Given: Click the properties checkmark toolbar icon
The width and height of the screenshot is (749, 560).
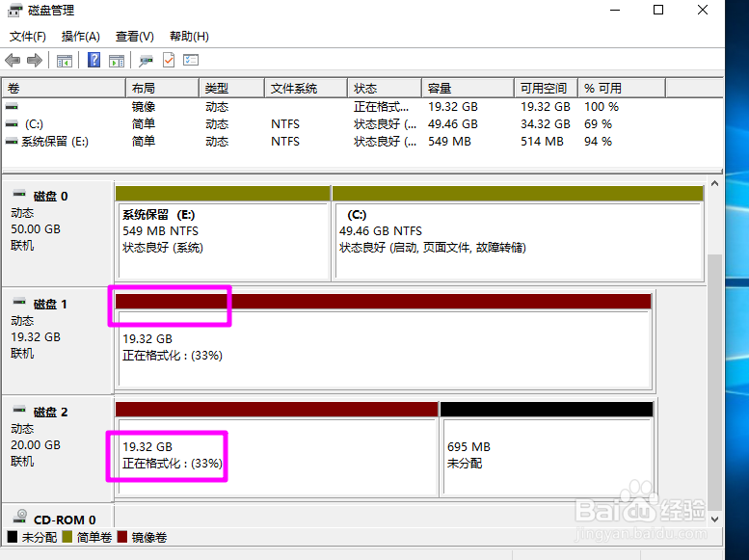Looking at the screenshot, I should (169, 60).
